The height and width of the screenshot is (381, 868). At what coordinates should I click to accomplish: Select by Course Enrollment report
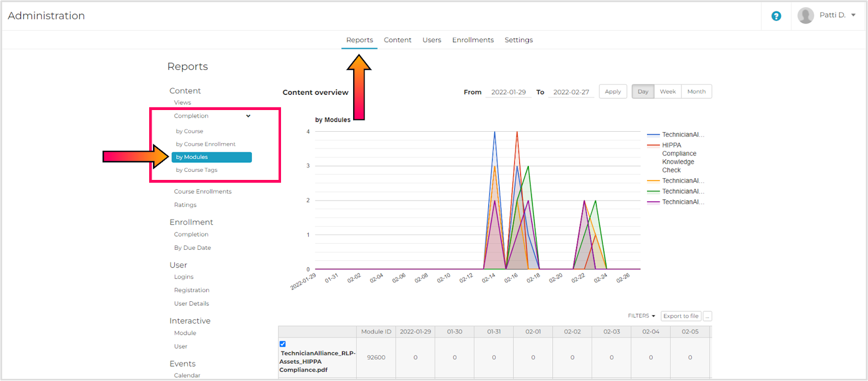(x=206, y=144)
